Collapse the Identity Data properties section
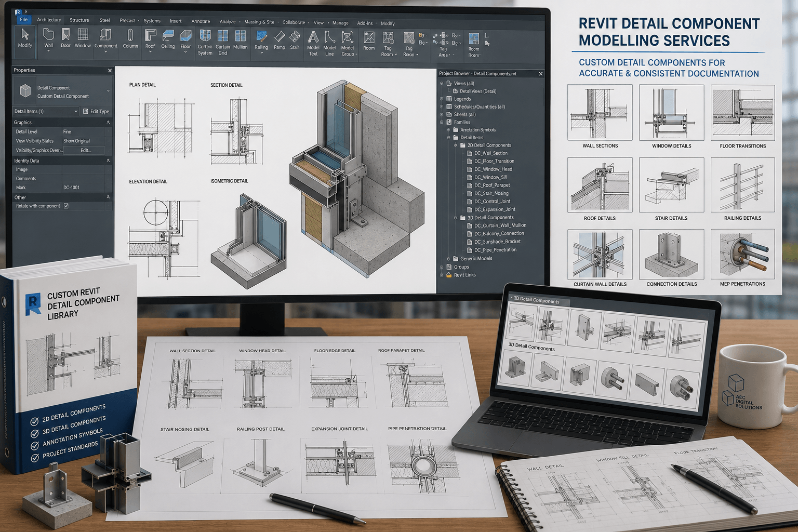Screen dimensions: 798x532 coord(108,161)
